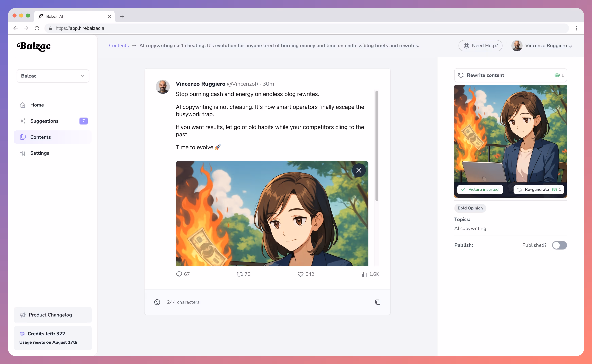592x364 pixels.
Task: Copy post content with copy icon
Action: (378, 302)
